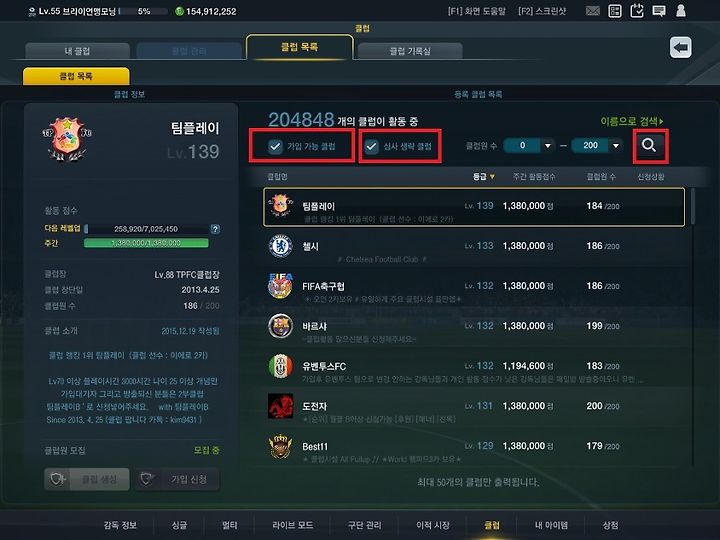Open 이적 시장 in the bottom menu
The width and height of the screenshot is (720, 540).
[x=433, y=525]
